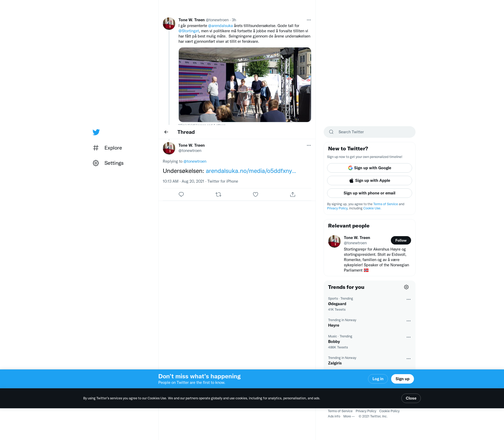Screen dimensions: 504x440
Task: Open more options for Bobby trend
Action: coord(408,337)
